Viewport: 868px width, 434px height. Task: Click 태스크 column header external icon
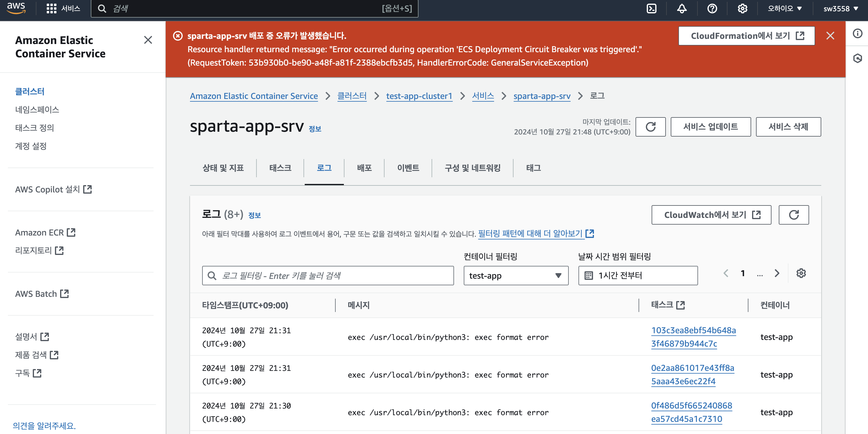681,305
